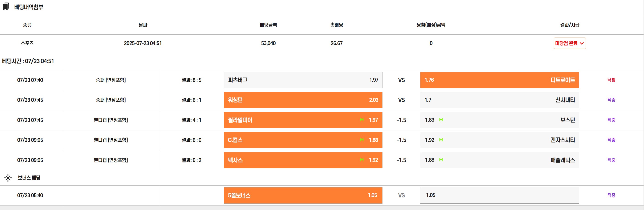Click the green H icon in 필라델피아 row
This screenshot has width=644, height=210.
(x=361, y=120)
